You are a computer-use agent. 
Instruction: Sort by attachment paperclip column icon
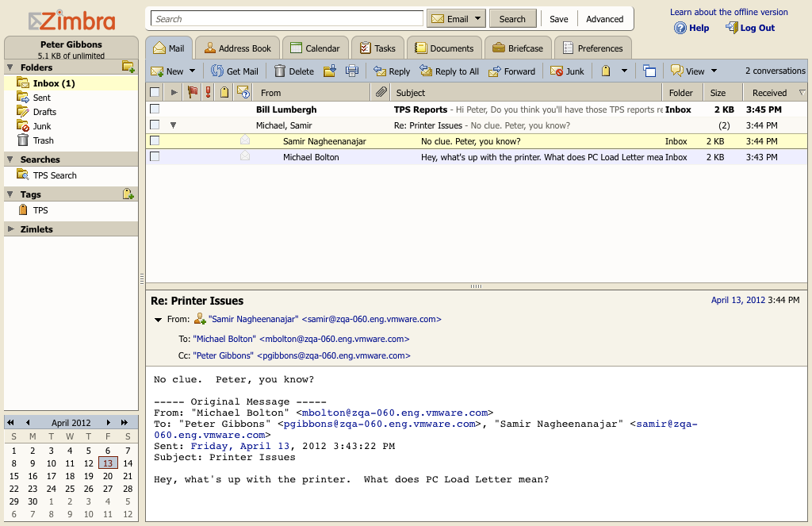click(x=381, y=92)
